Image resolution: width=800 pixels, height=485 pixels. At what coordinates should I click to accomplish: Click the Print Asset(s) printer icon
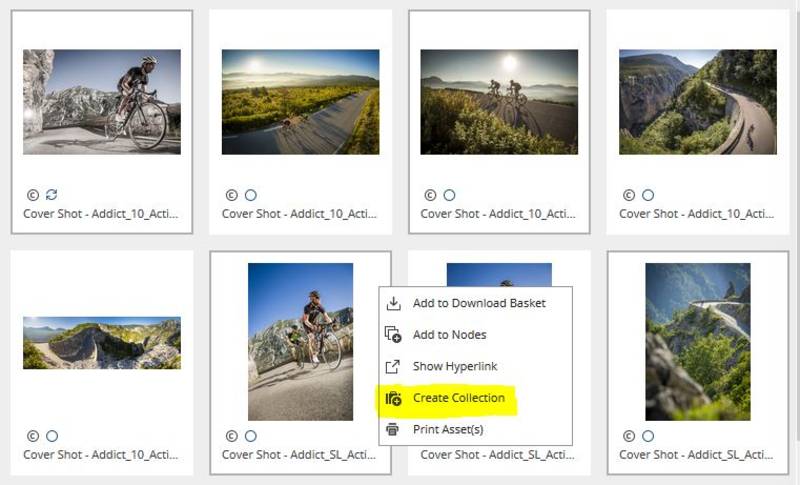coord(392,429)
